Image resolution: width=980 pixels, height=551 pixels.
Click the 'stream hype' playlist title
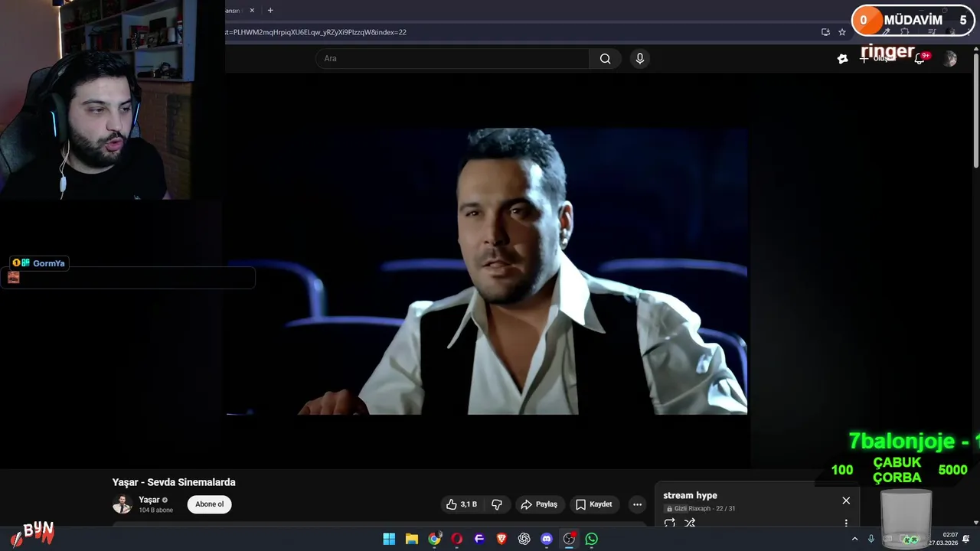click(690, 495)
